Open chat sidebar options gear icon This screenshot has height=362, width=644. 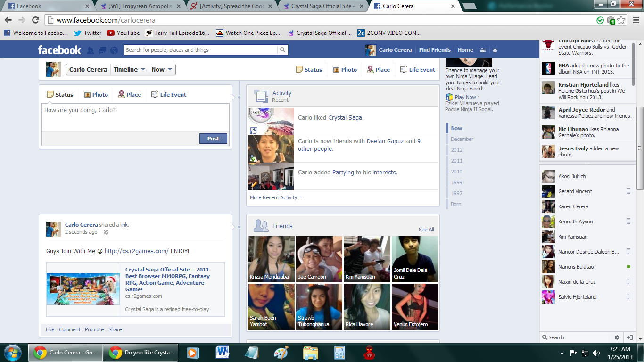617,337
